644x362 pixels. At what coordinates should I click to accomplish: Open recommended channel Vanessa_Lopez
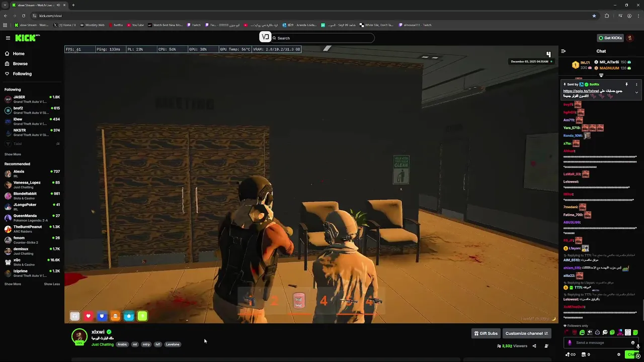click(x=32, y=185)
